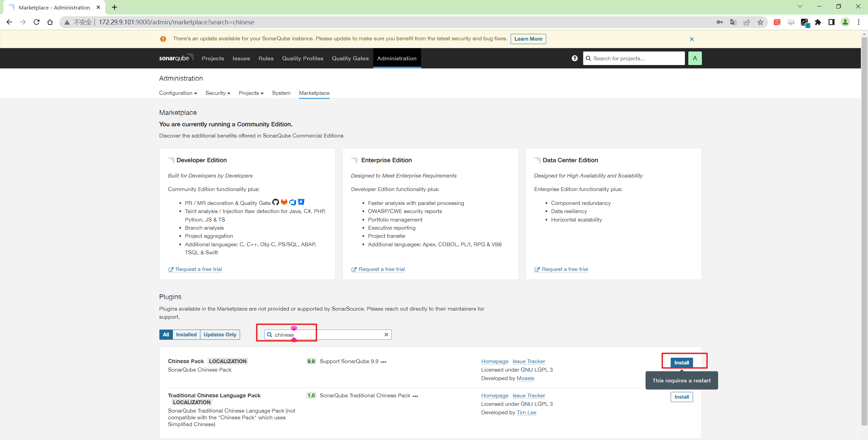Open the saved passwords key icon
Viewport: 868px width, 440px height.
(719, 22)
